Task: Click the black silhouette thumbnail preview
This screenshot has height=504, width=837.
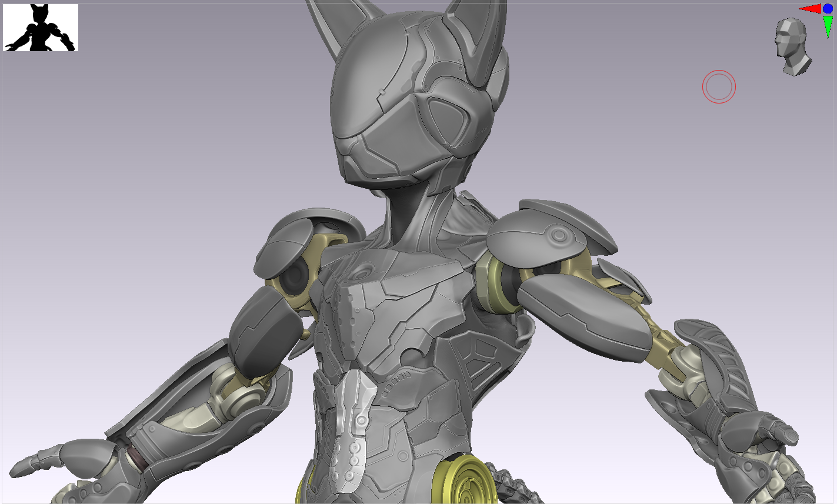Action: pos(41,28)
